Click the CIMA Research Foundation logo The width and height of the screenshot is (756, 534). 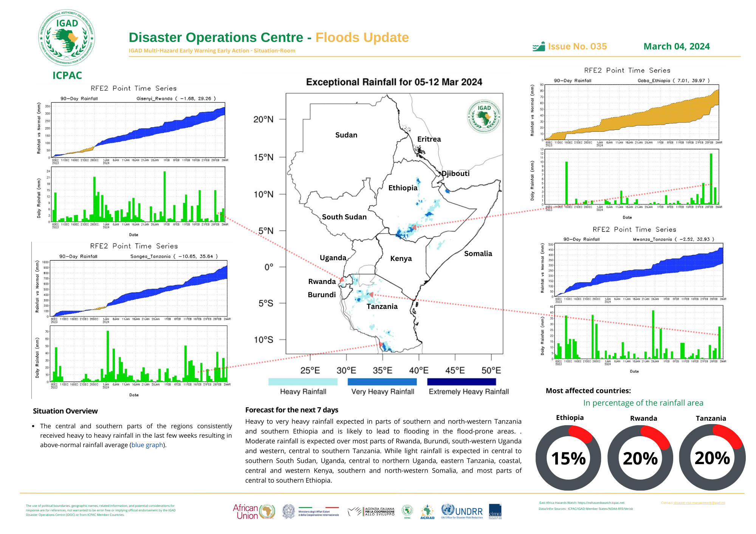tap(495, 511)
